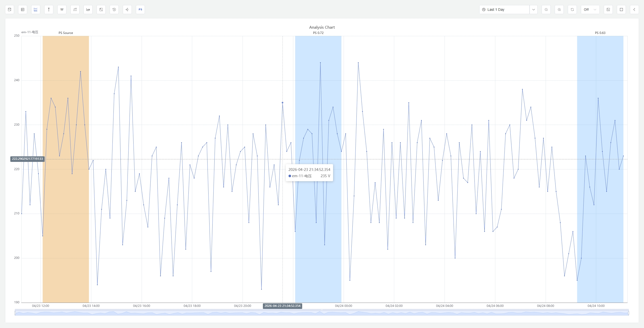Image resolution: width=644 pixels, height=328 pixels.
Task: Open the Off auto-refresh dropdown
Action: (590, 10)
